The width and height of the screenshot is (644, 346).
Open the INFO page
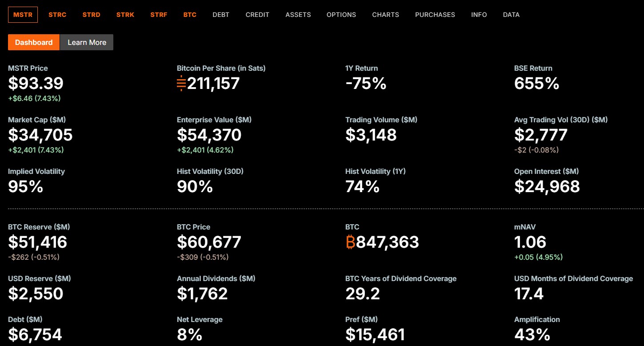[479, 15]
